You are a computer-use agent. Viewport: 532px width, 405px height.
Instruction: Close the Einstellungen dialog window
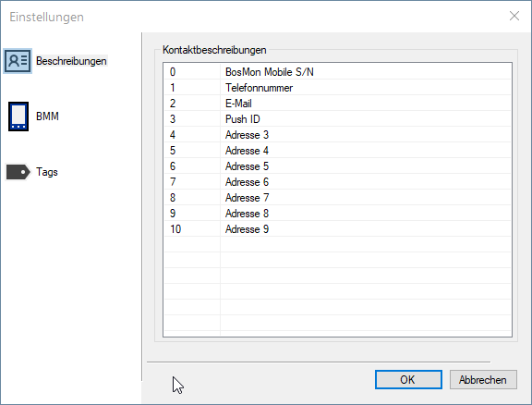(514, 16)
